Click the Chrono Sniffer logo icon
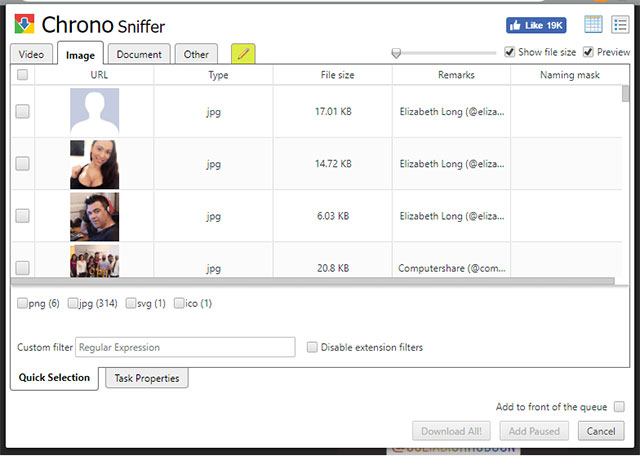The width and height of the screenshot is (640, 456). click(x=24, y=24)
